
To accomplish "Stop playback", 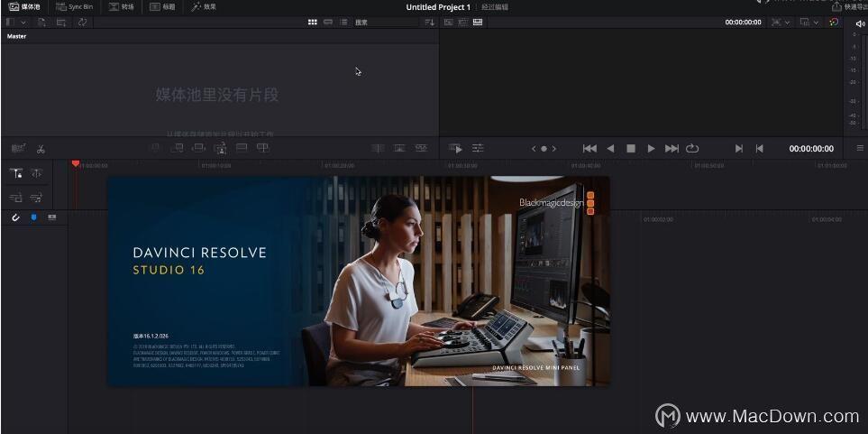I will tap(631, 149).
